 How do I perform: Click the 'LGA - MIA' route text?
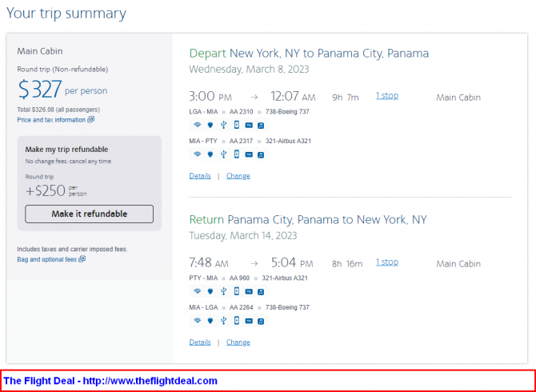(203, 112)
